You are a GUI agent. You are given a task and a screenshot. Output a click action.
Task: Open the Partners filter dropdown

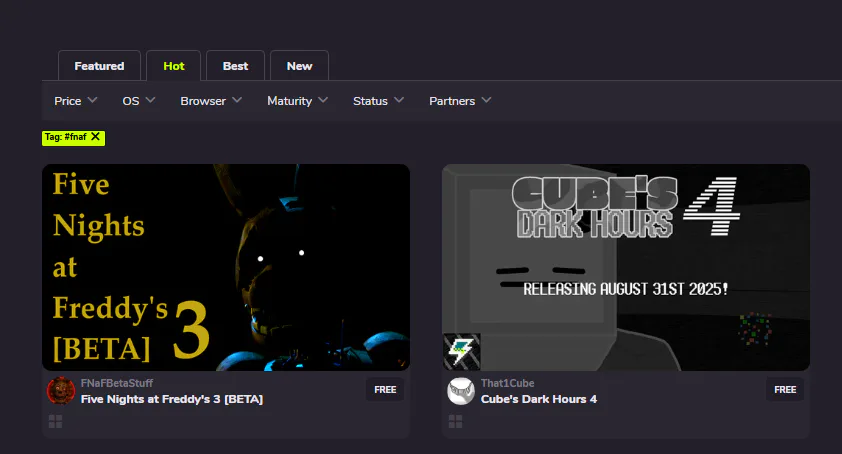(460, 101)
